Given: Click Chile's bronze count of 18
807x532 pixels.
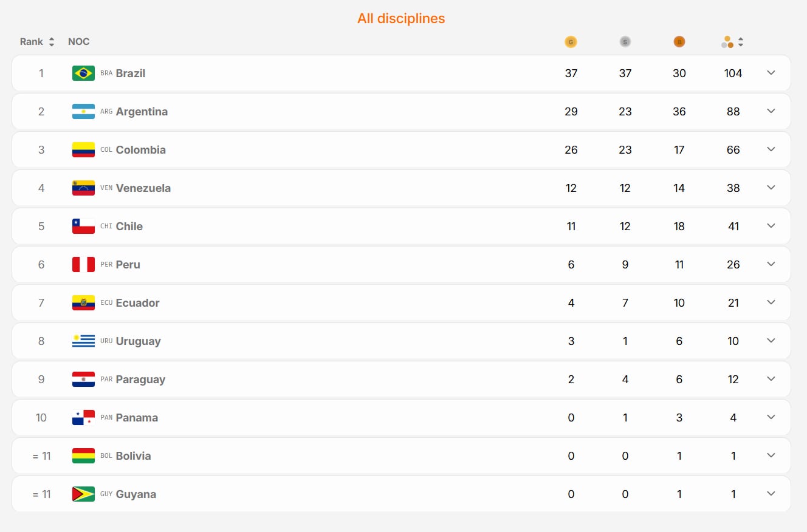Looking at the screenshot, I should pyautogui.click(x=679, y=227).
